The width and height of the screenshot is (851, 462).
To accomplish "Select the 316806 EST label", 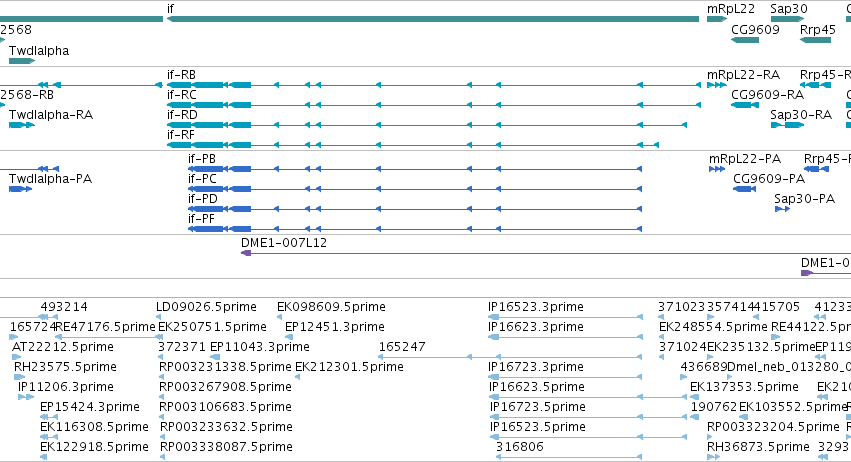I will [x=519, y=447].
